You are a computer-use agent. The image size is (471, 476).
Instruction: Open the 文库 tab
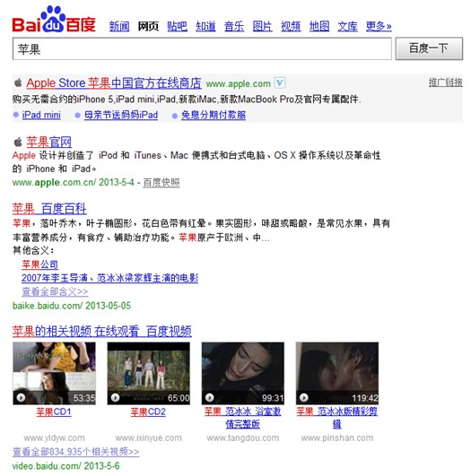tap(347, 26)
